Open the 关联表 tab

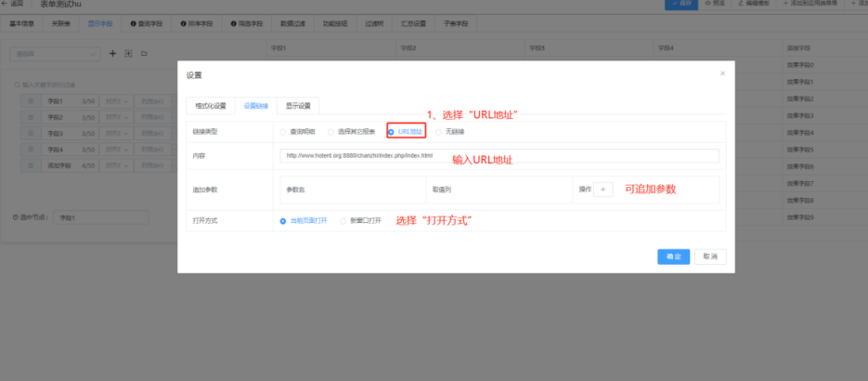(x=61, y=24)
